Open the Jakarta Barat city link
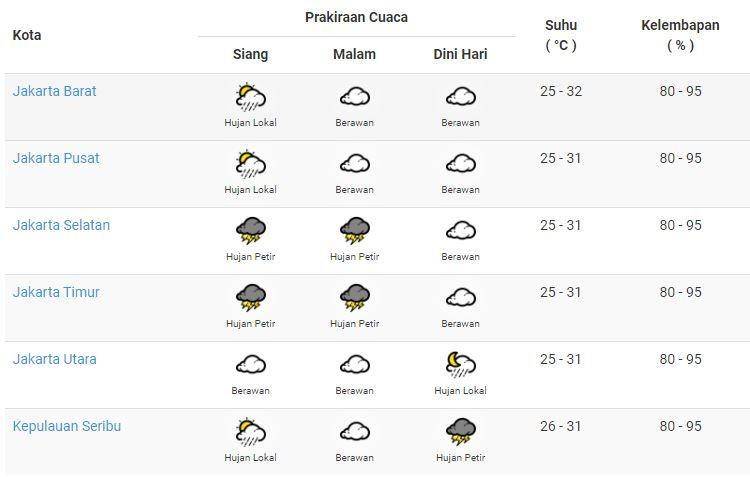750x477 pixels. (x=55, y=91)
